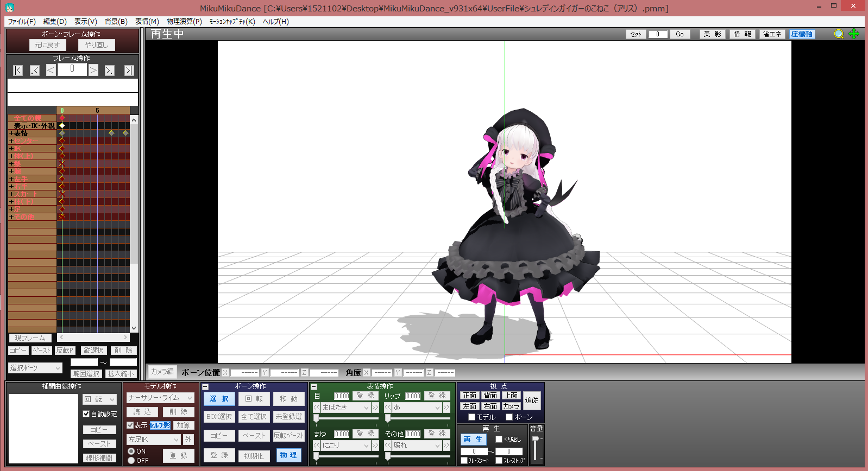Click the リップ morph slider handle
The width and height of the screenshot is (868, 471).
point(388,419)
